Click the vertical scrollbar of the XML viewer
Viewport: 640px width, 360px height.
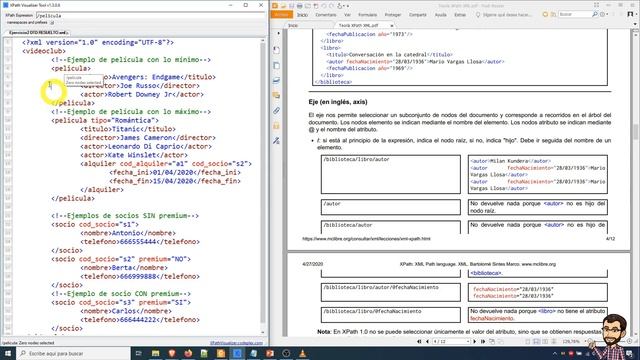click(x=263, y=186)
